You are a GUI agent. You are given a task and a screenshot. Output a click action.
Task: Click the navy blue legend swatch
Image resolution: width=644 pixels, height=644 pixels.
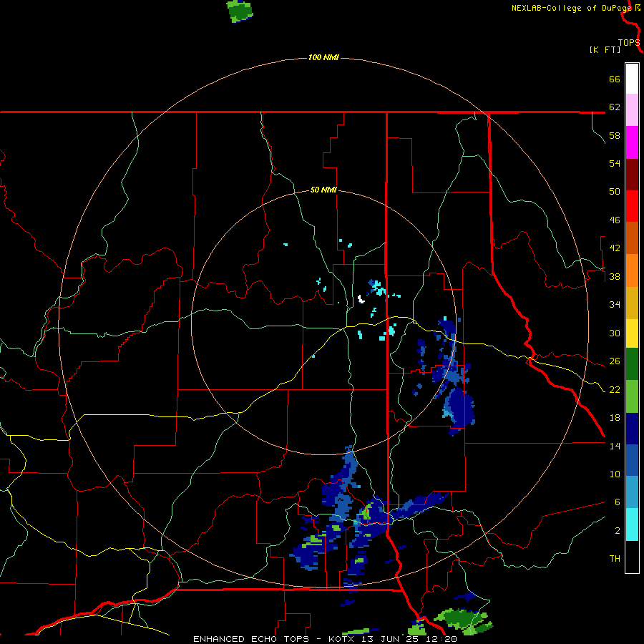pyautogui.click(x=632, y=429)
